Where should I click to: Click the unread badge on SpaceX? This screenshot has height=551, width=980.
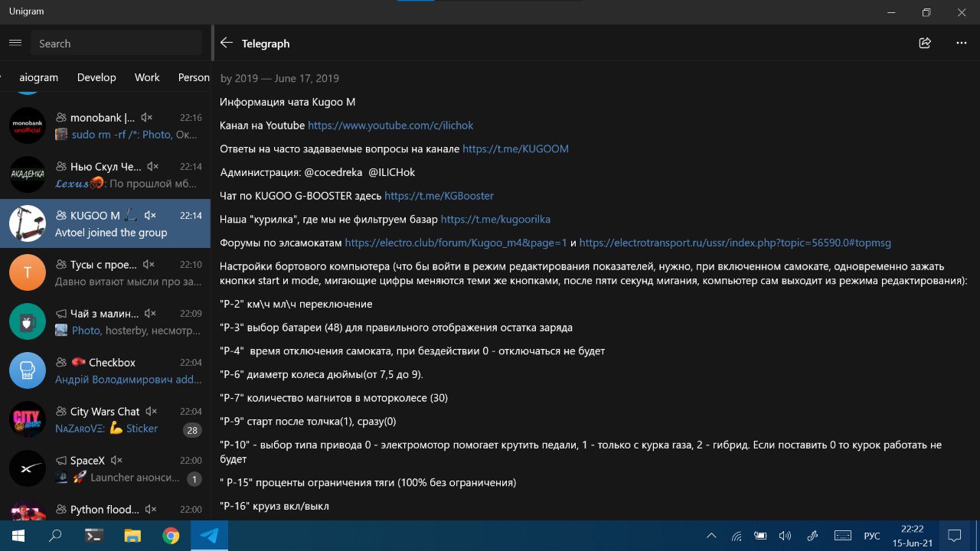click(194, 479)
